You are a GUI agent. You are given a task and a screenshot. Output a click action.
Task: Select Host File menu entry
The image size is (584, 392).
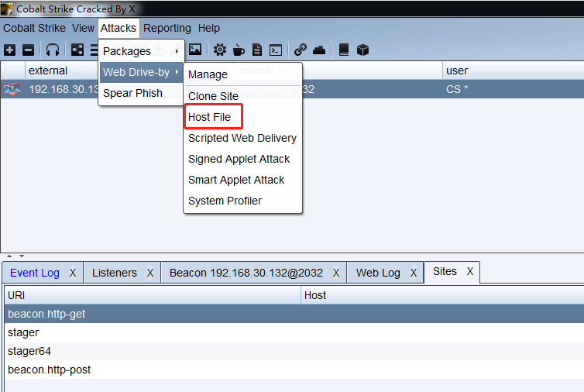243,117
